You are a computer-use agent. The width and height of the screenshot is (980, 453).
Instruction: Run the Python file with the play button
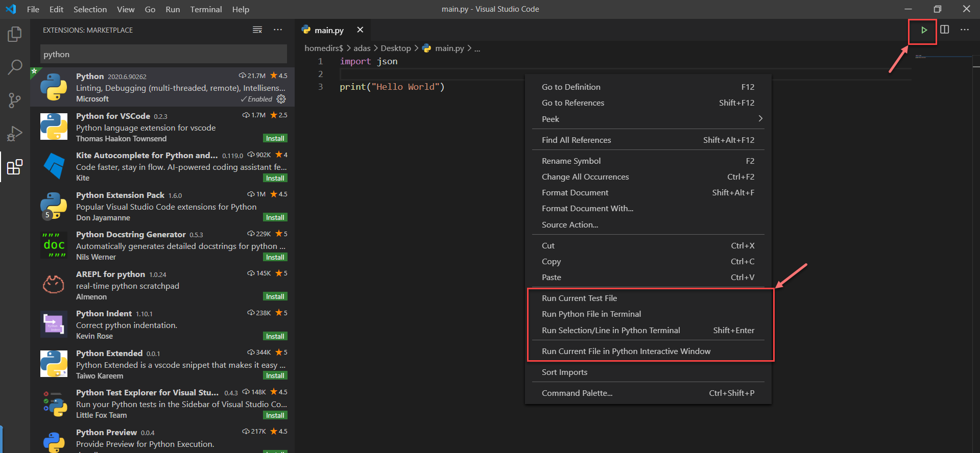pyautogui.click(x=923, y=30)
